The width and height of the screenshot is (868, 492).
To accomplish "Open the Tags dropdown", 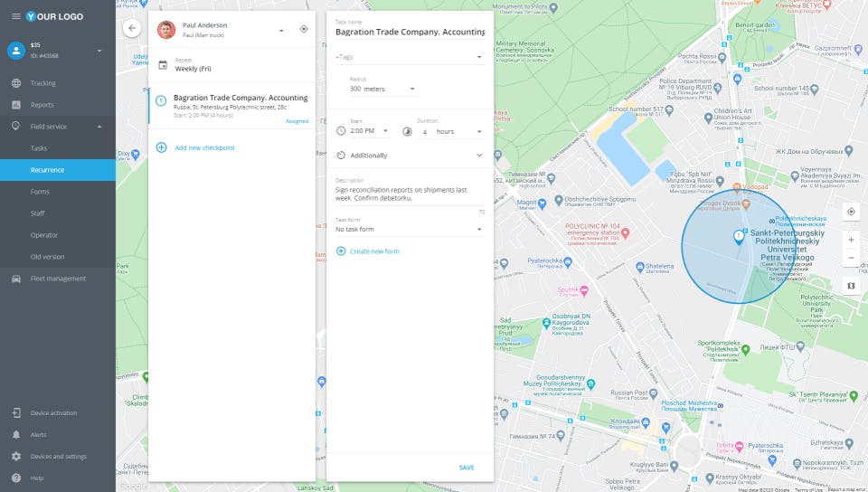I will (x=410, y=57).
